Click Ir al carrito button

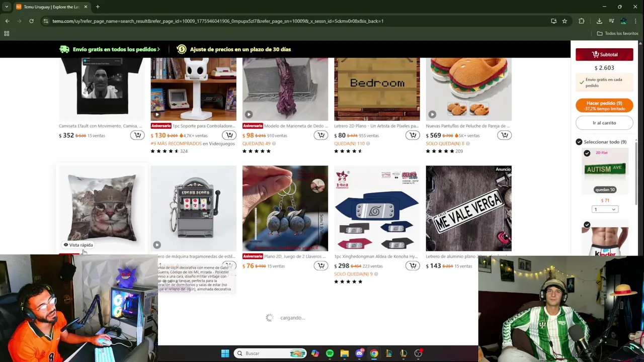(604, 123)
